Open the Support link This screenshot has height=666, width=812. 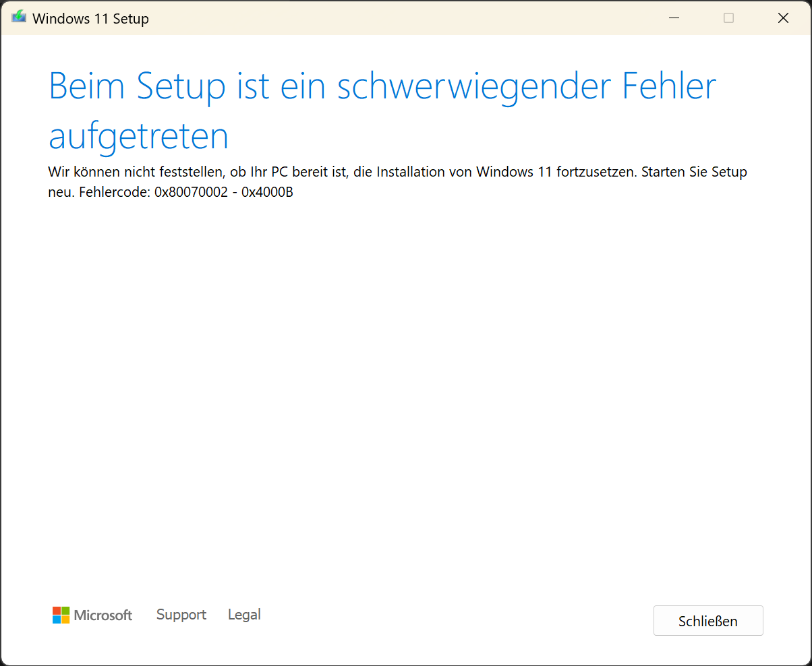point(181,615)
